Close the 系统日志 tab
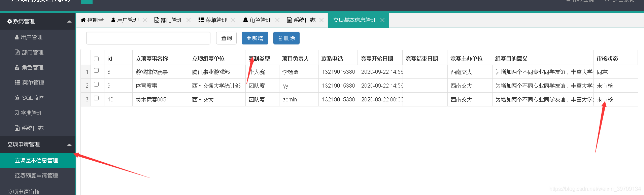The height and width of the screenshot is (195, 644). tap(321, 20)
